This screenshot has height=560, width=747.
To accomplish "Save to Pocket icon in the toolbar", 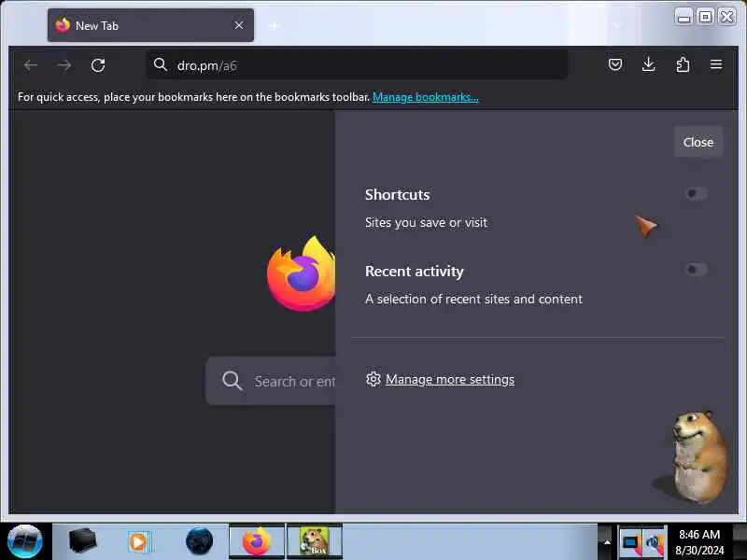I will [x=615, y=64].
